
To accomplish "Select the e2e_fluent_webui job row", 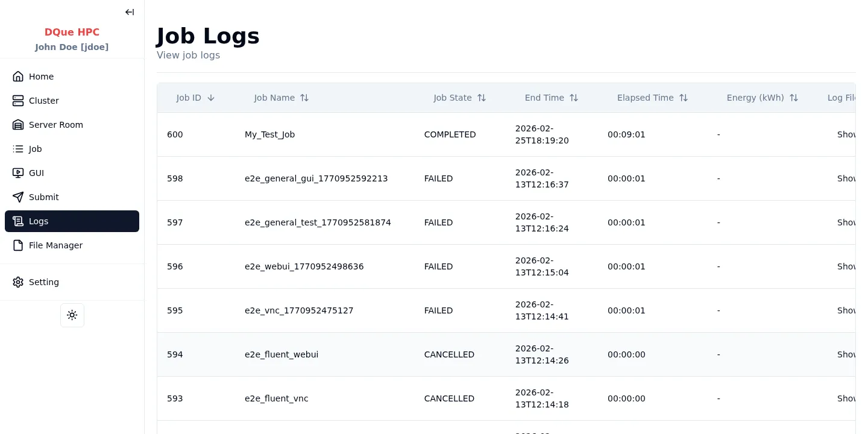I will coord(281,354).
